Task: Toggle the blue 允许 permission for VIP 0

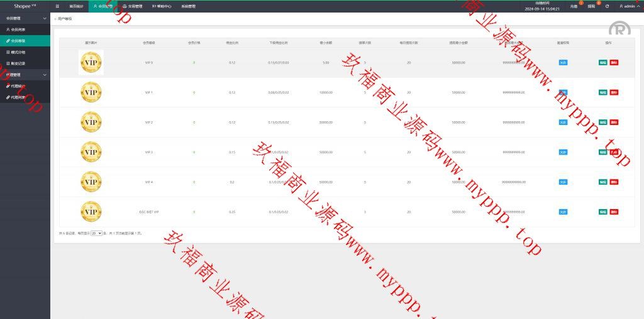Action: coord(563,63)
